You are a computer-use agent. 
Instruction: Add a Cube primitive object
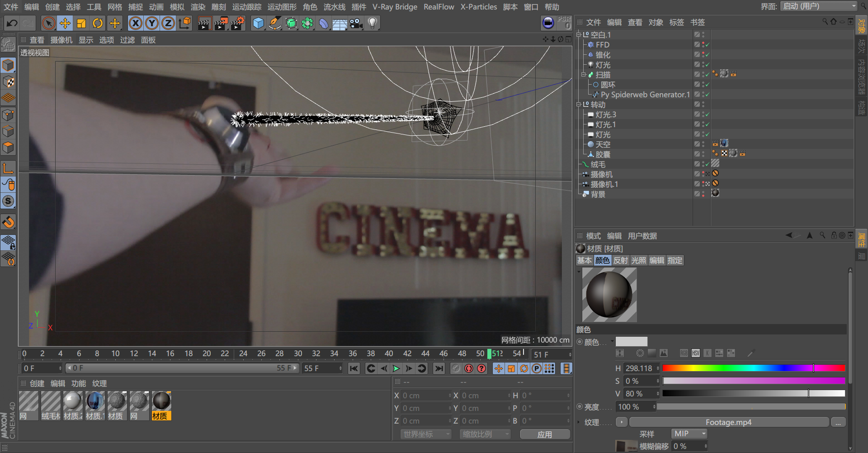click(x=258, y=23)
